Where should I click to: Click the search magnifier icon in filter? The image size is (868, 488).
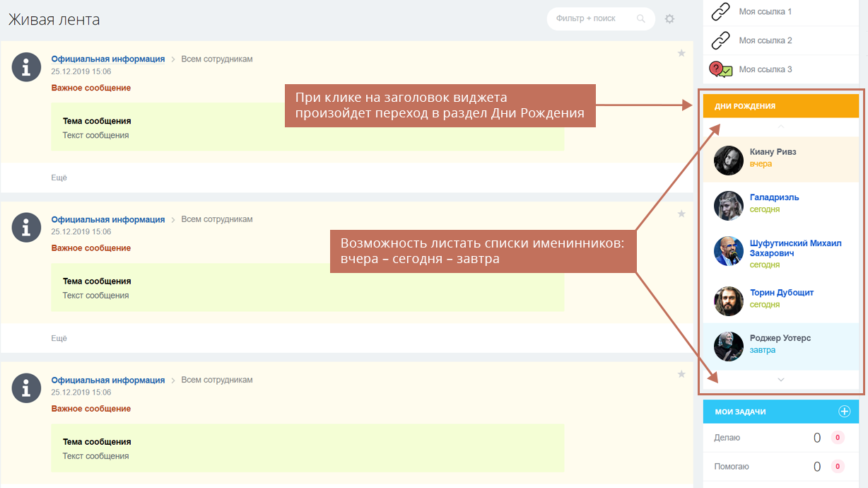pyautogui.click(x=641, y=19)
